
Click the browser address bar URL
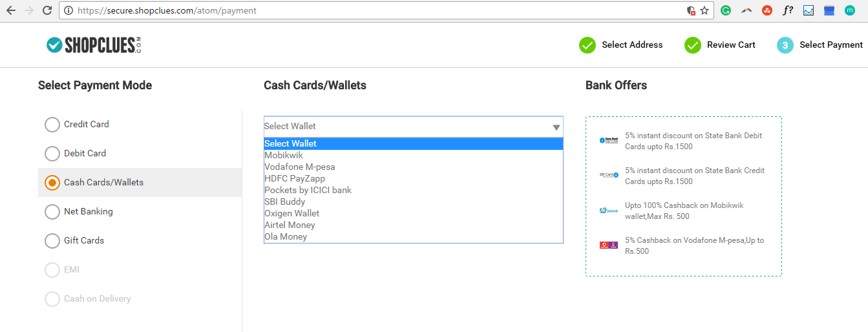(167, 10)
